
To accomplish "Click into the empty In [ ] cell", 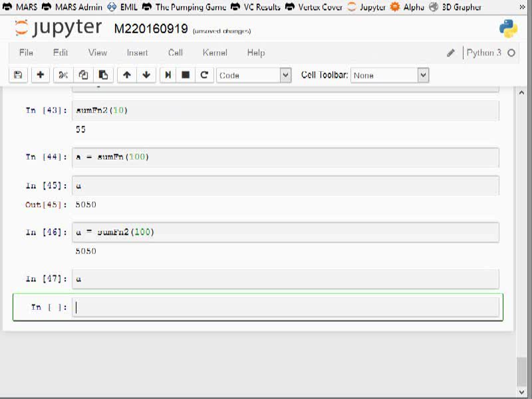I will coord(285,307).
